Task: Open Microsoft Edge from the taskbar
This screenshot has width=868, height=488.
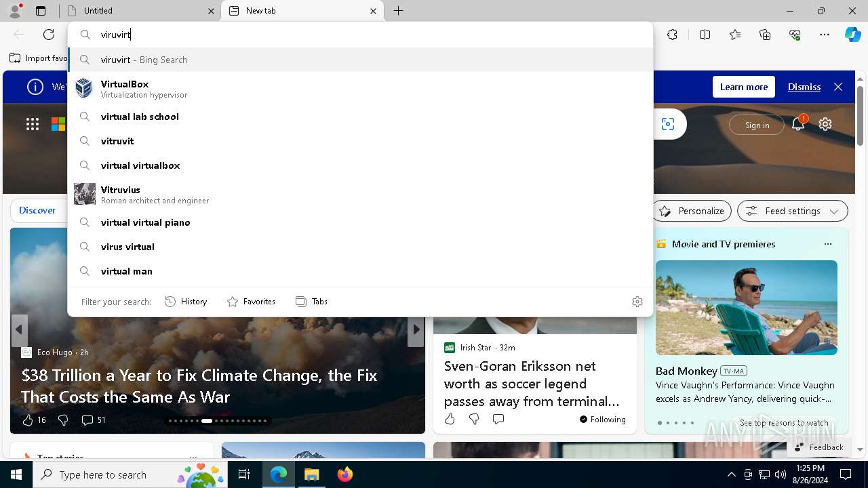Action: (x=279, y=474)
